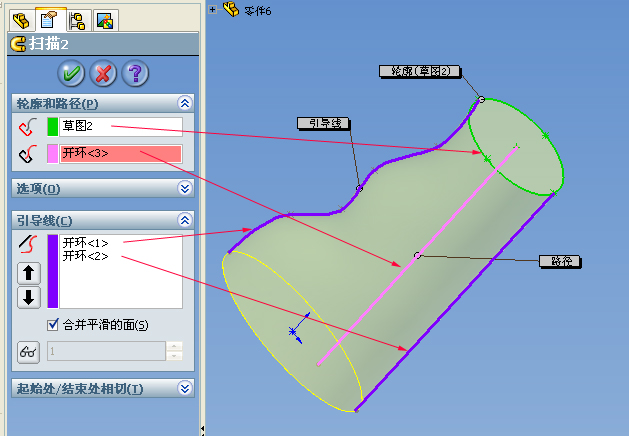629x436 pixels.
Task: Click the guide curves icon
Action: click(28, 244)
